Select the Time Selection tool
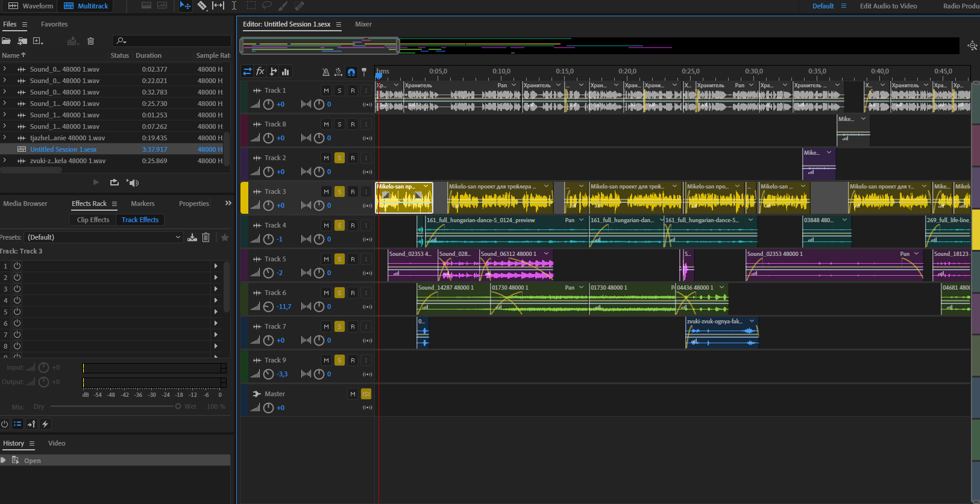Viewport: 980px width, 504px height. tap(234, 6)
